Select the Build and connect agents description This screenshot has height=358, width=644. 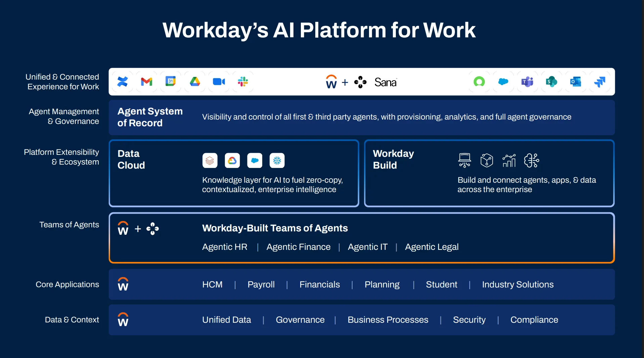pos(526,185)
